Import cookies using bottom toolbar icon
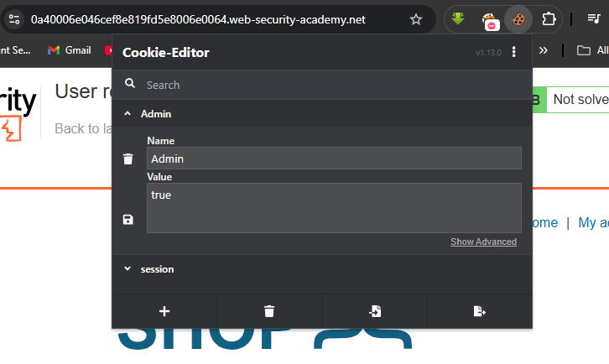609x364 pixels. click(375, 311)
